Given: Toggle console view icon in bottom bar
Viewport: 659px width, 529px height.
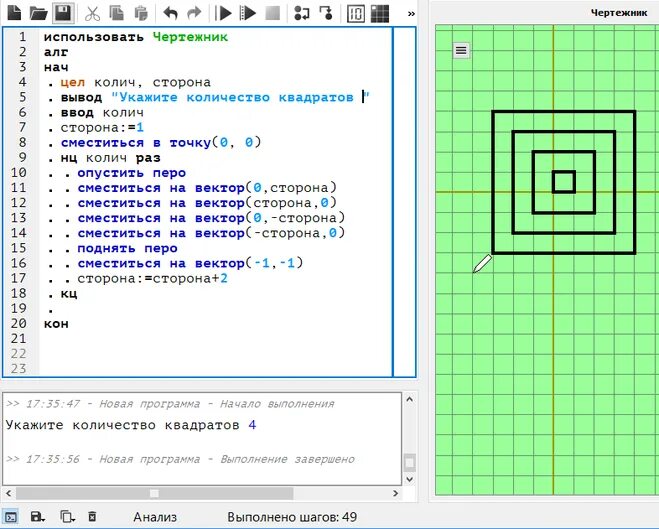Looking at the screenshot, I should (x=11, y=517).
